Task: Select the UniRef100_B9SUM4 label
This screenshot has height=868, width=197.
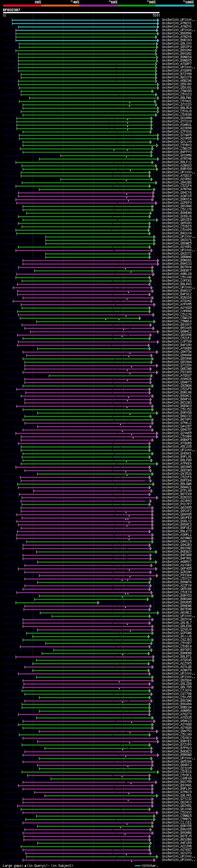Action: click(177, 50)
